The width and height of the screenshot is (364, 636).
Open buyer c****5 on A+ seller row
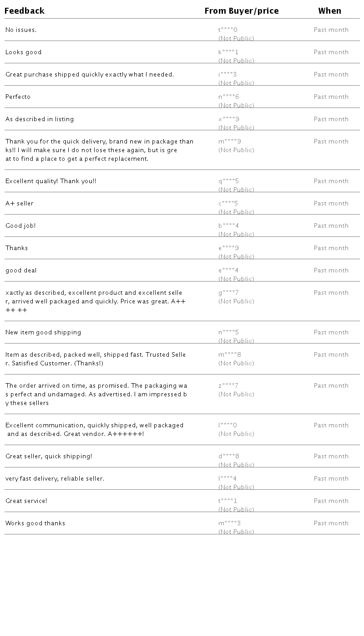pyautogui.click(x=228, y=204)
